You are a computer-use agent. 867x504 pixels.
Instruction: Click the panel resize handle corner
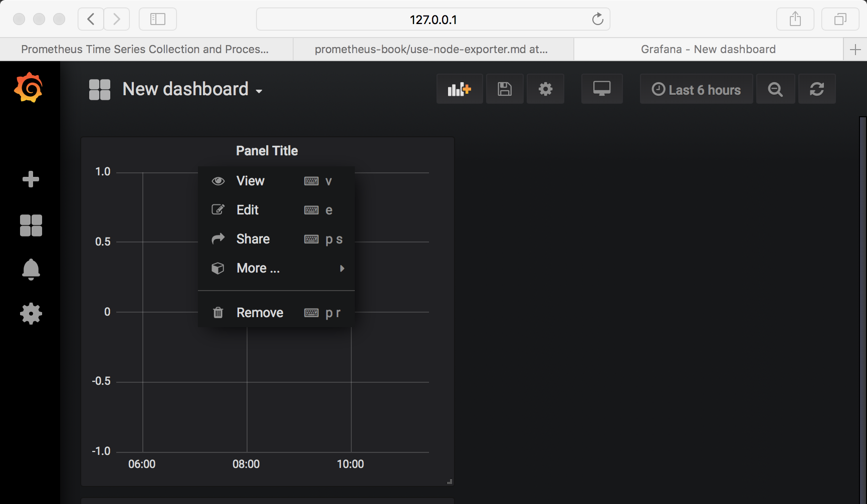[x=450, y=481]
